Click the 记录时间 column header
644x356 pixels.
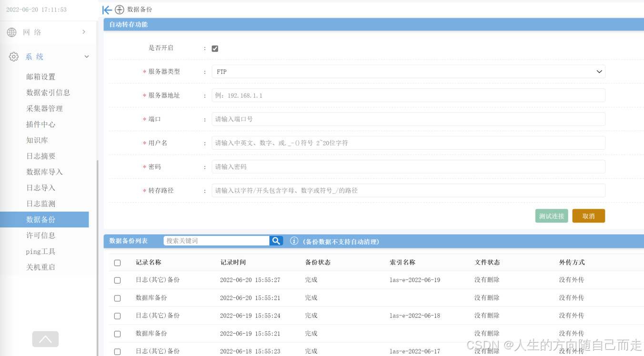[x=233, y=263]
